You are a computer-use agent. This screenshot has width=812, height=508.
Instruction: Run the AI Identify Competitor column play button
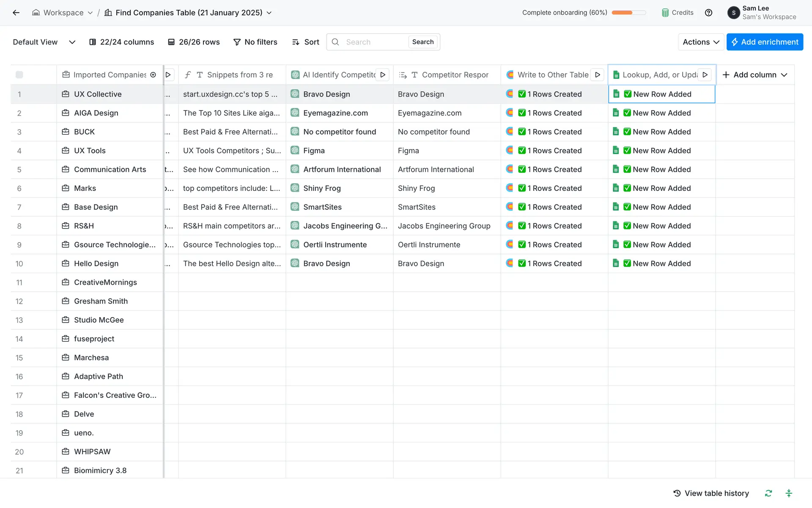383,75
